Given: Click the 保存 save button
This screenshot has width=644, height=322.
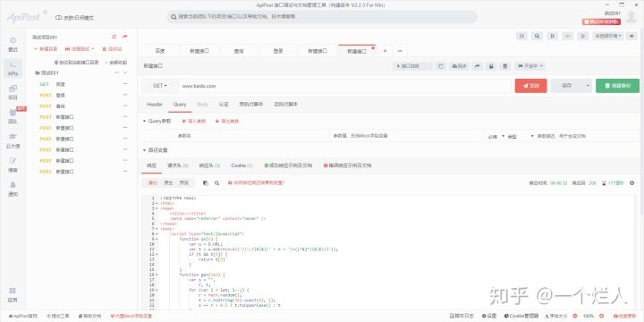Looking at the screenshot, I should [x=567, y=86].
